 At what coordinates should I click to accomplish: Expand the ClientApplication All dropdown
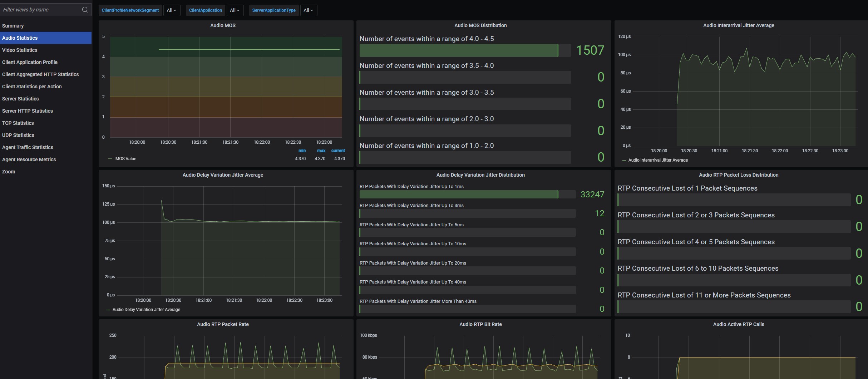click(x=235, y=10)
